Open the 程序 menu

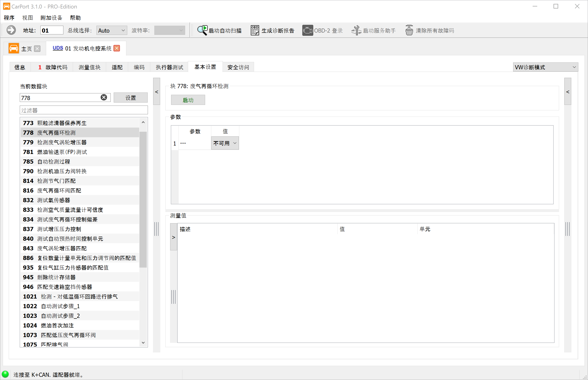tap(9, 18)
